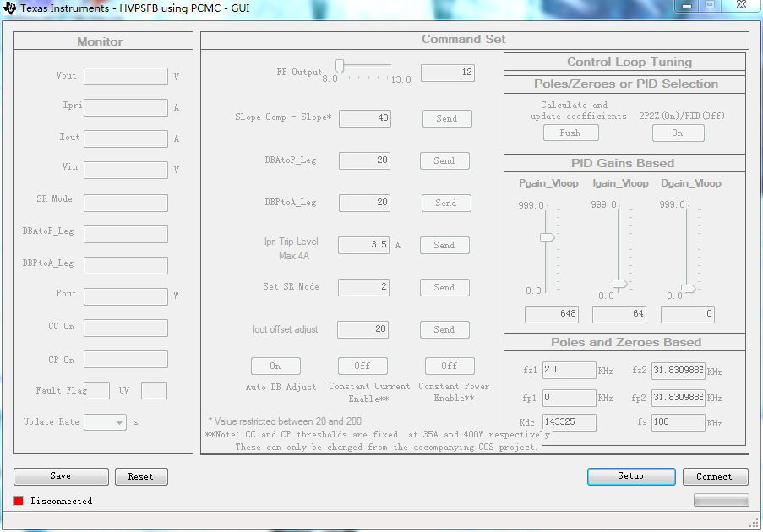Click the 'Poles and Zeroes Based' heading
The width and height of the screenshot is (763, 532).
(626, 342)
